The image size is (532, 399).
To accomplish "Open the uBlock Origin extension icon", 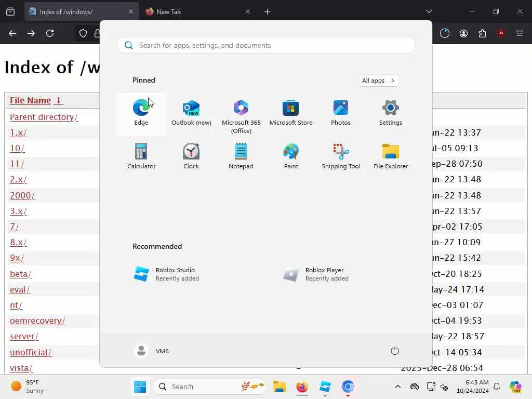I will (501, 33).
